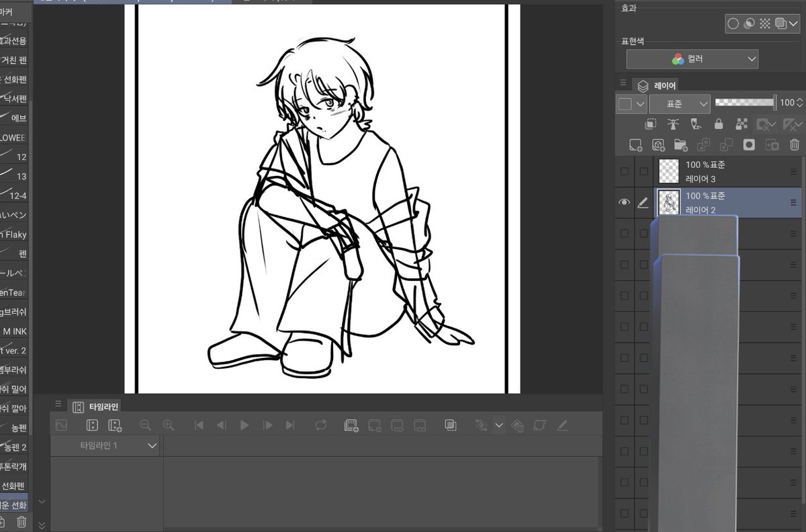
Task: Open the keyframe options dropdown arrow
Action: coord(498,425)
